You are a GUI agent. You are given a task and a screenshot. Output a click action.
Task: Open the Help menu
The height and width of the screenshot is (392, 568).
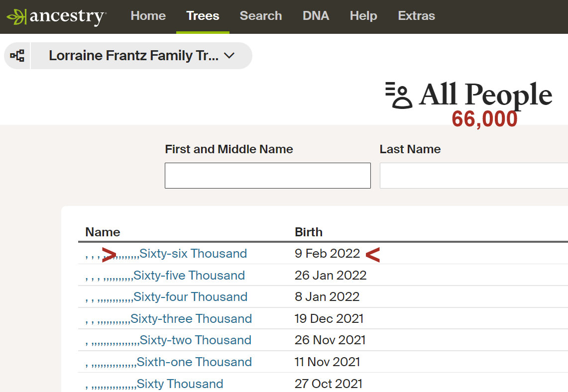tap(363, 16)
